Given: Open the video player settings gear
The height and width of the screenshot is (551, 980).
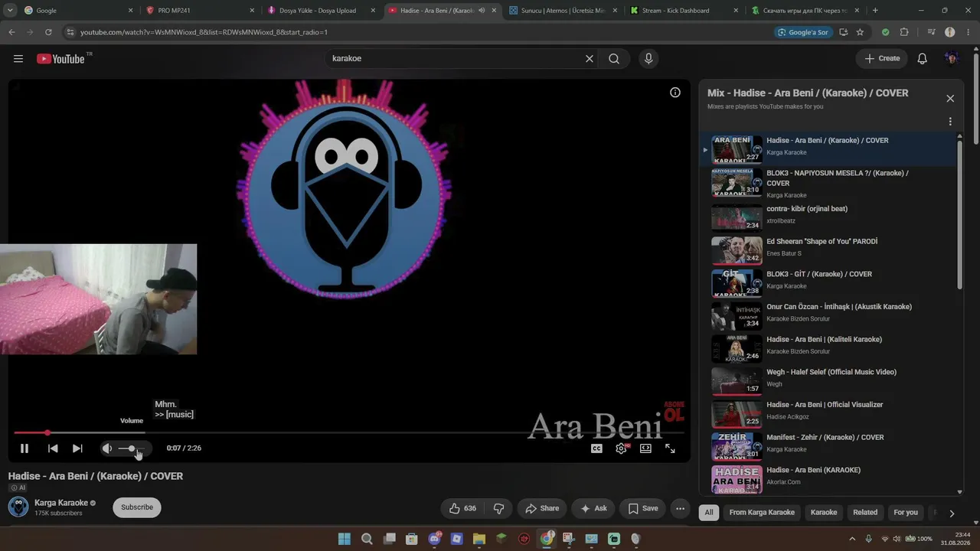Looking at the screenshot, I should [621, 448].
